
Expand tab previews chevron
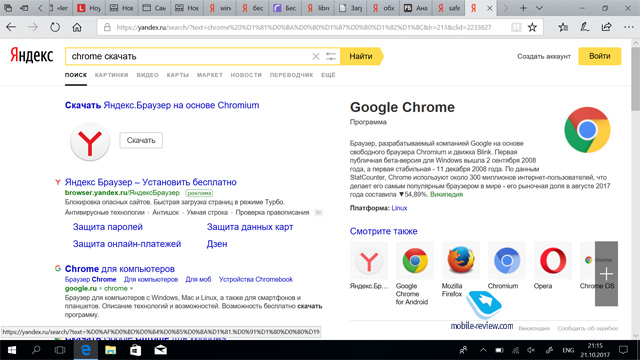[539, 8]
